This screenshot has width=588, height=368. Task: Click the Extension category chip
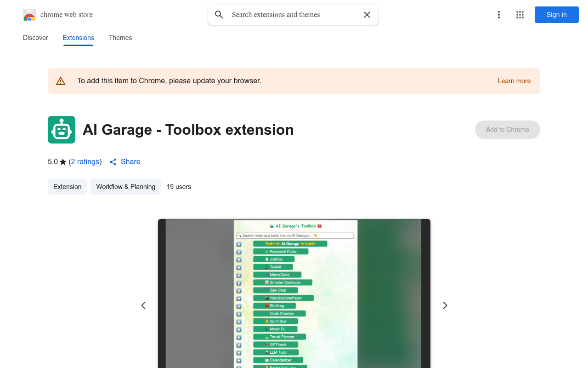tap(67, 187)
